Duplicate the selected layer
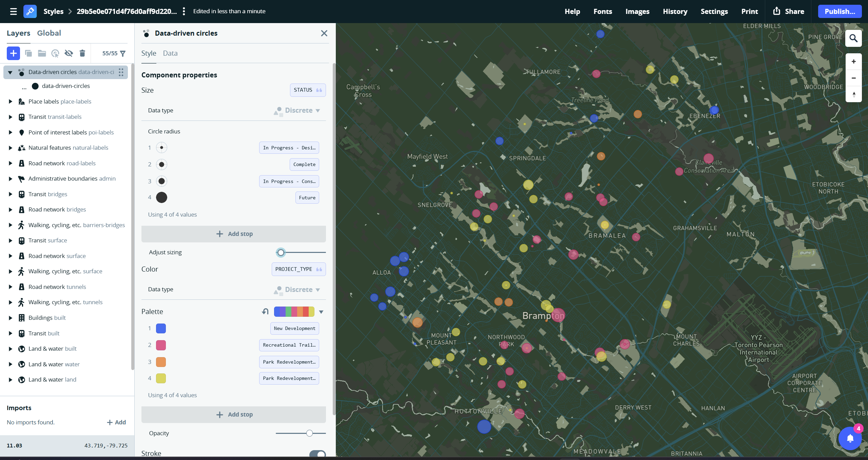The height and width of the screenshot is (460, 868). click(28, 53)
